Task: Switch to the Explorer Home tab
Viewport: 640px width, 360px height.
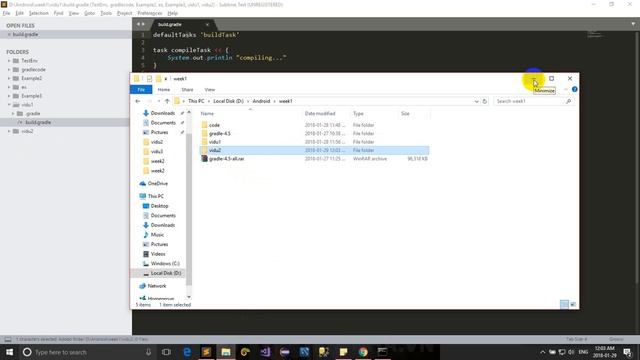Action: pyautogui.click(x=164, y=89)
